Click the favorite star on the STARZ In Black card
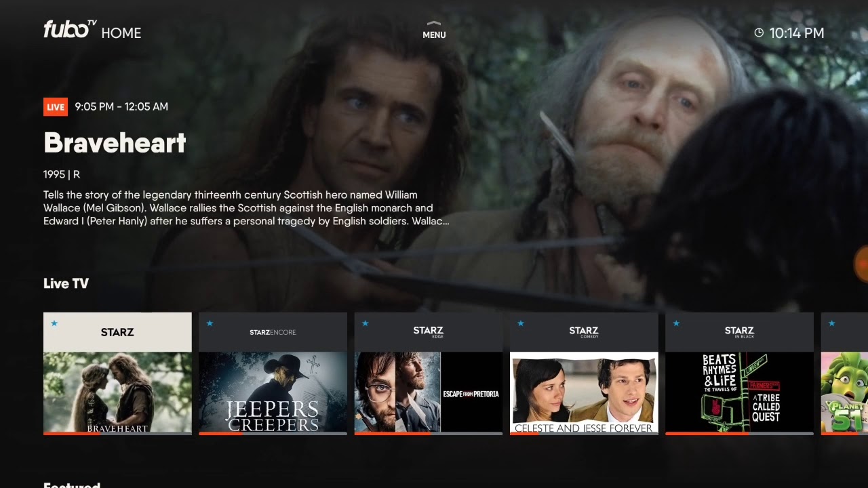868x488 pixels. 676,323
